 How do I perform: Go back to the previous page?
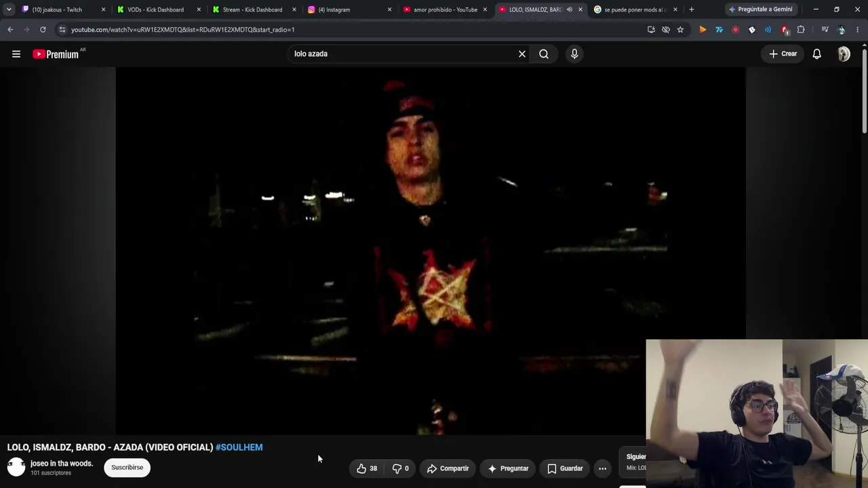pyautogui.click(x=10, y=30)
